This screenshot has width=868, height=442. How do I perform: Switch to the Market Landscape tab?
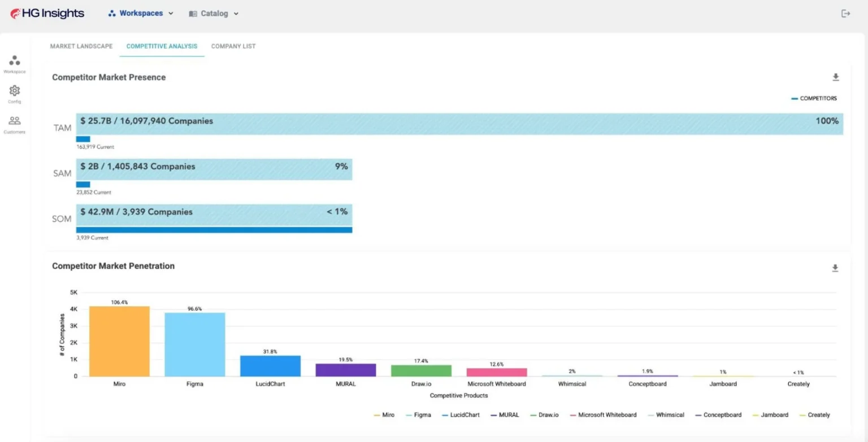81,46
